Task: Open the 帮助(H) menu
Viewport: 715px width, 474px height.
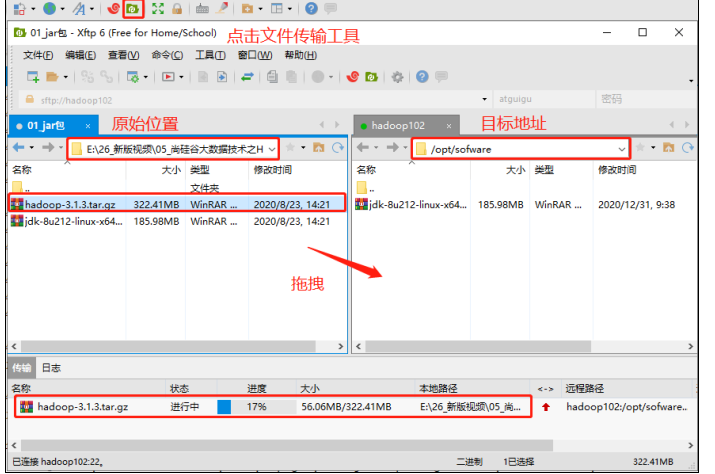Action: (x=301, y=55)
